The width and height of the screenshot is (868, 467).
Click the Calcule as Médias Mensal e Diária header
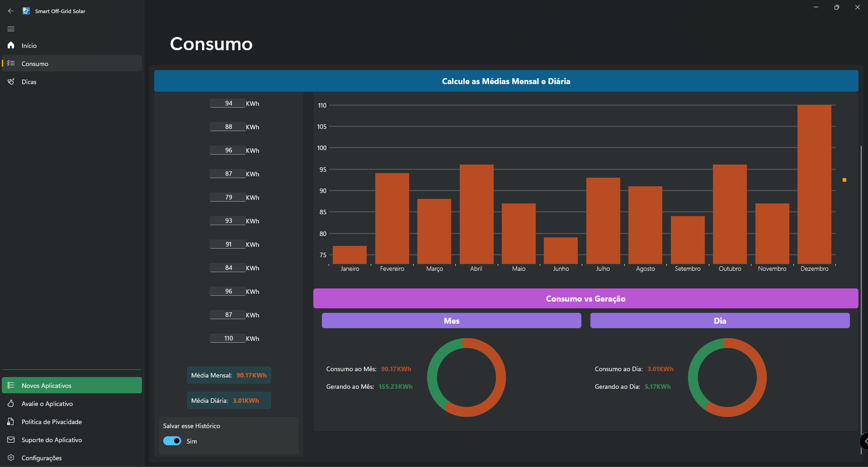[x=506, y=81]
